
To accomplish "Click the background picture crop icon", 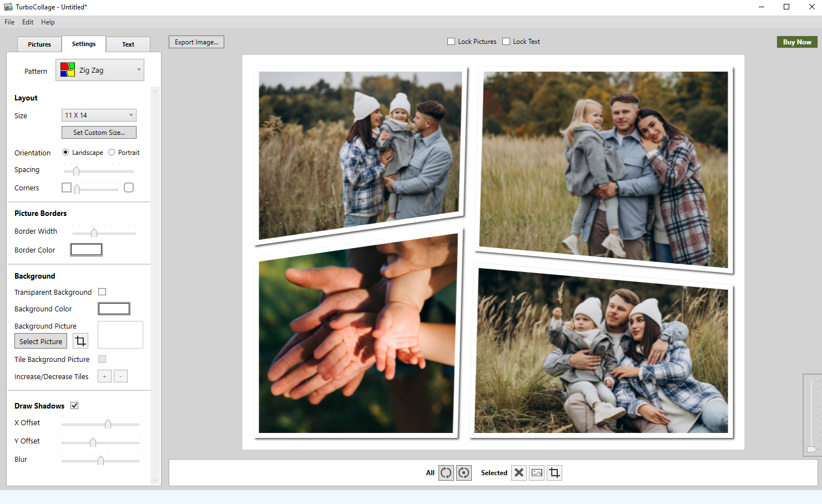I will coord(80,341).
